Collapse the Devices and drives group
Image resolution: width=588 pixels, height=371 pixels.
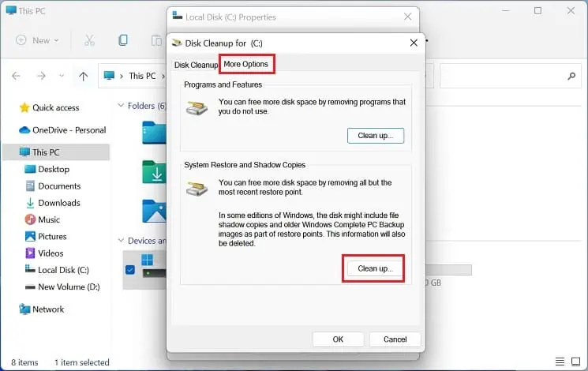pos(121,241)
